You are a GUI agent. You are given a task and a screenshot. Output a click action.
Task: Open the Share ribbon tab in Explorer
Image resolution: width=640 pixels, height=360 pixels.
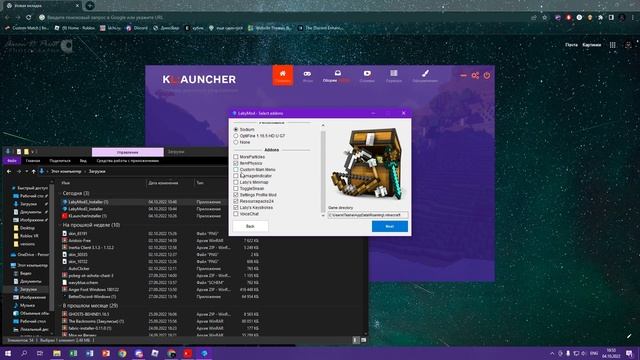pyautogui.click(x=60, y=161)
